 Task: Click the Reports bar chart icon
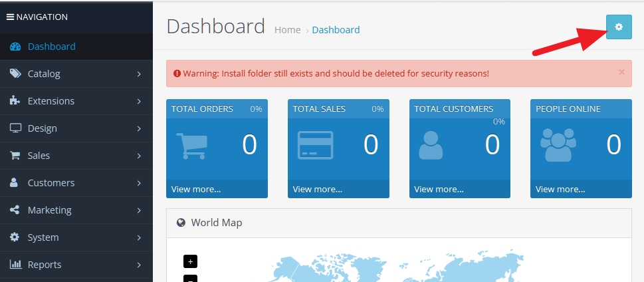pyautogui.click(x=15, y=264)
